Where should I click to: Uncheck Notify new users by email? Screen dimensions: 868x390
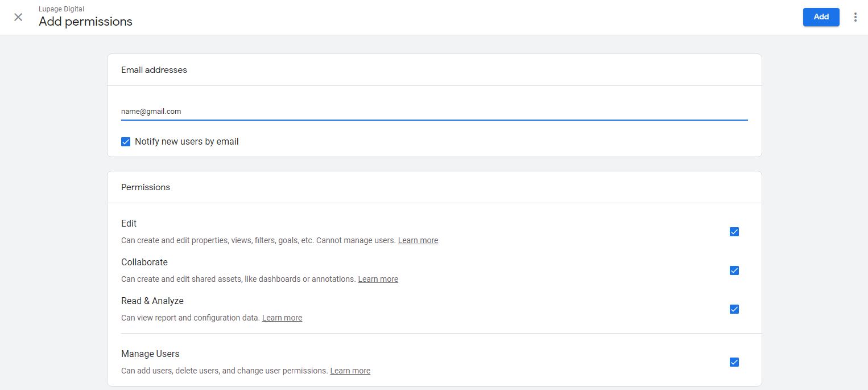(126, 141)
